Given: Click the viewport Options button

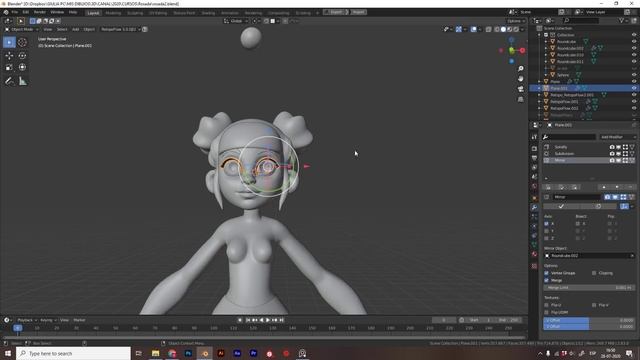Looking at the screenshot, I should coord(516,21).
